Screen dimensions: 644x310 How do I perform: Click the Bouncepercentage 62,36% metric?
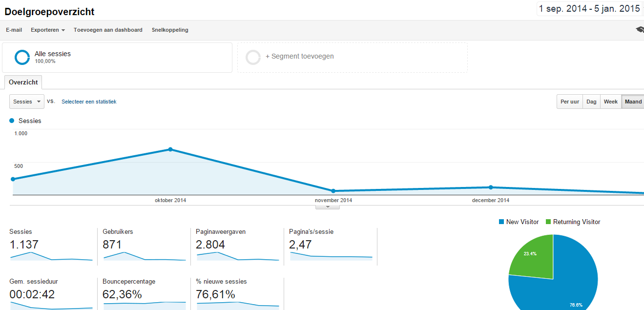[145, 294]
